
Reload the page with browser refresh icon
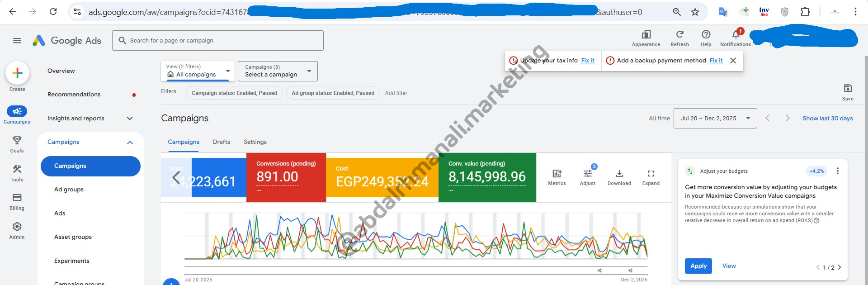pyautogui.click(x=53, y=12)
